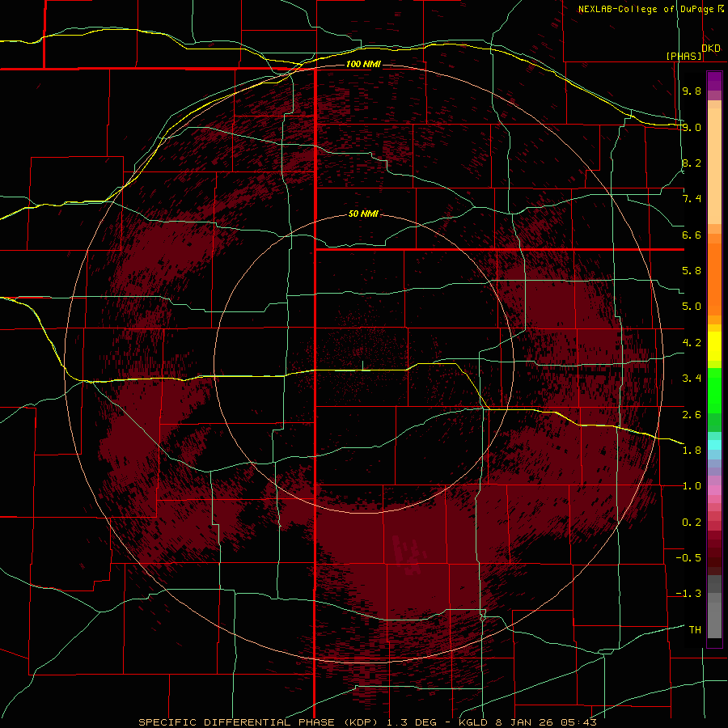Click the 5.0 scale value
Screen dimensions: 728x728
pyautogui.click(x=692, y=307)
